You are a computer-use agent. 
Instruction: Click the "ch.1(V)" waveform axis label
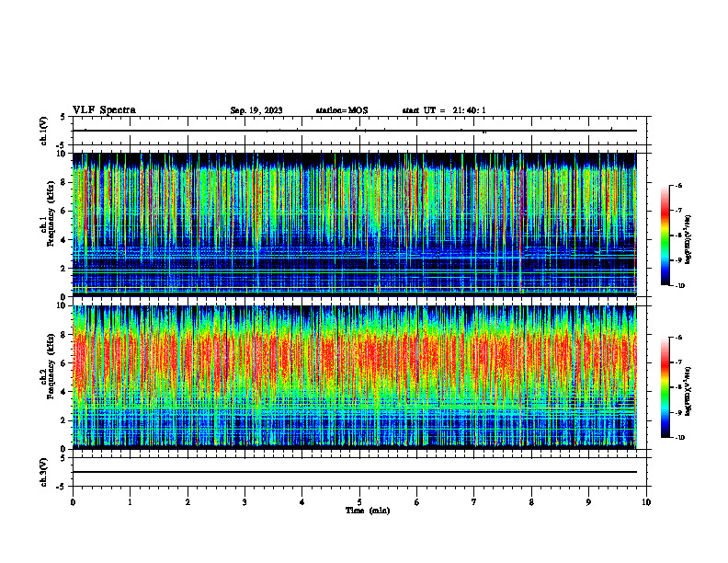coord(44,131)
